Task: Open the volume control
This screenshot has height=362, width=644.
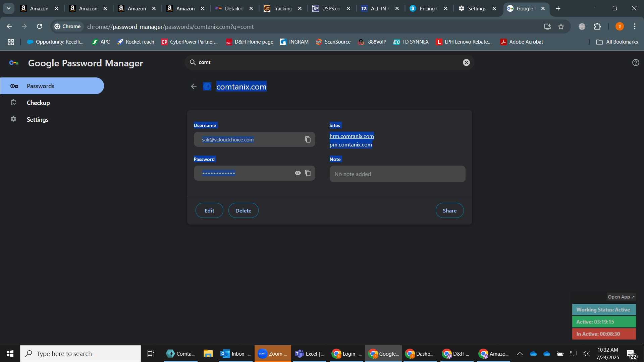Action: pyautogui.click(x=586, y=354)
